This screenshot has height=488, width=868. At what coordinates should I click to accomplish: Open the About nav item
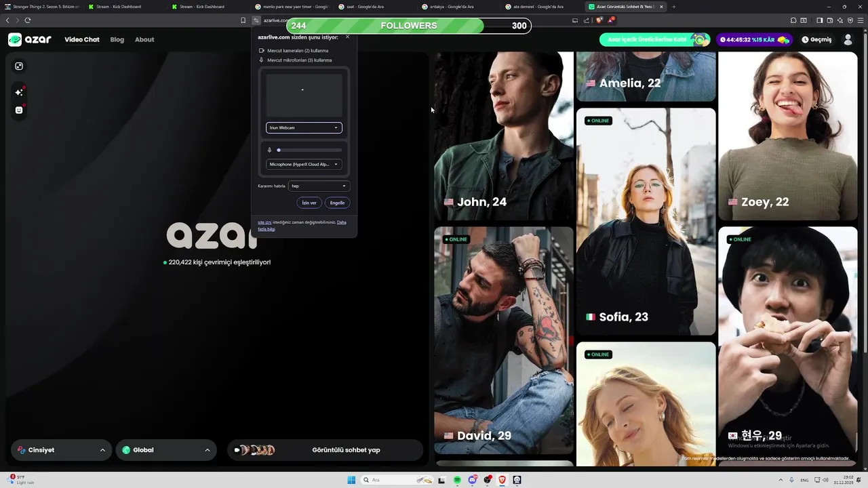pos(144,39)
